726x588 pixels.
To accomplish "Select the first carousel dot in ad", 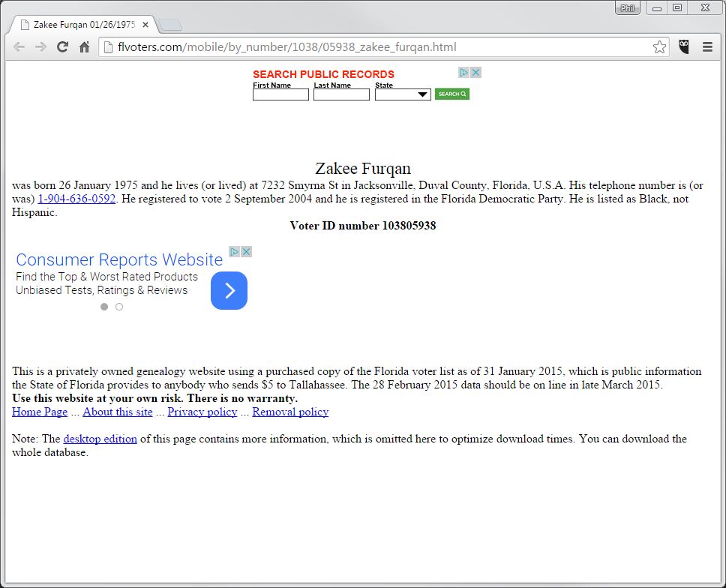I will (104, 307).
